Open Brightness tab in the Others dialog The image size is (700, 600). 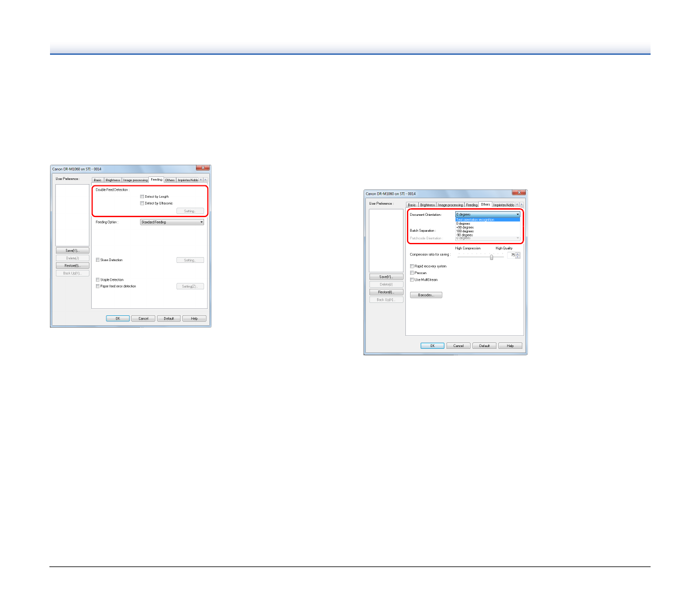pos(428,205)
